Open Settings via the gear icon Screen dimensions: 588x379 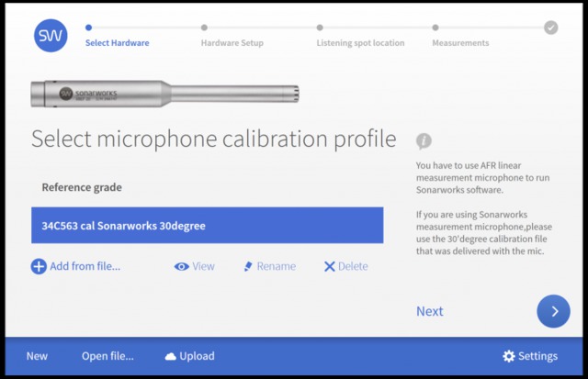tap(508, 356)
